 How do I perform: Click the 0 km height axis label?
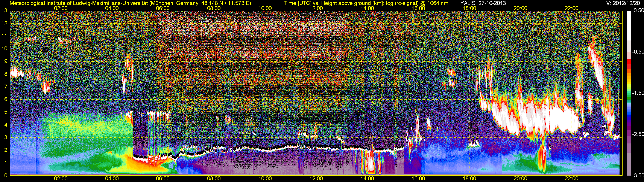(6, 176)
